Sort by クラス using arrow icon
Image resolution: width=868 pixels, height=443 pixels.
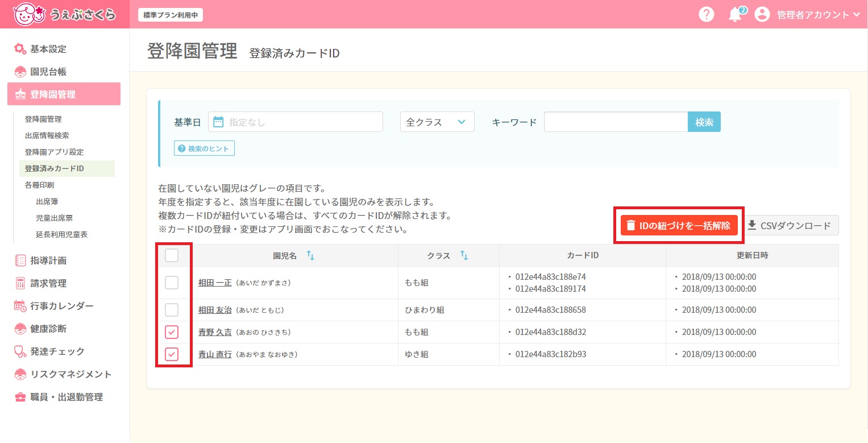pyautogui.click(x=464, y=255)
